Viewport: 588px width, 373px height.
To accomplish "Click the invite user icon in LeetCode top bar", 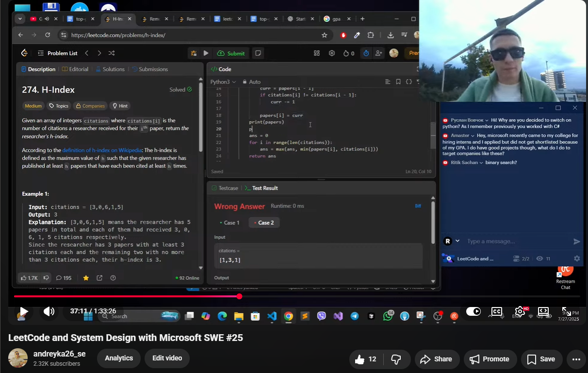I will click(378, 53).
